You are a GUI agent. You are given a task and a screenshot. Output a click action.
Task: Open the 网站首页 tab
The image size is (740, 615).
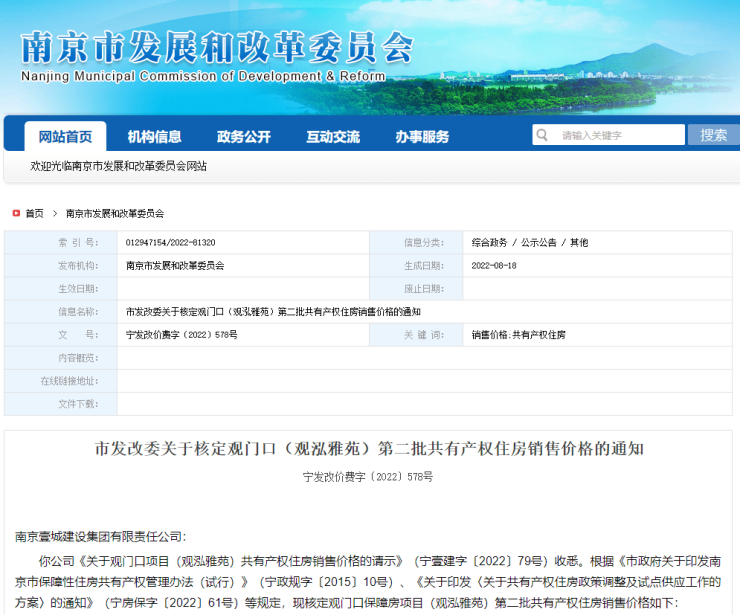(x=65, y=137)
